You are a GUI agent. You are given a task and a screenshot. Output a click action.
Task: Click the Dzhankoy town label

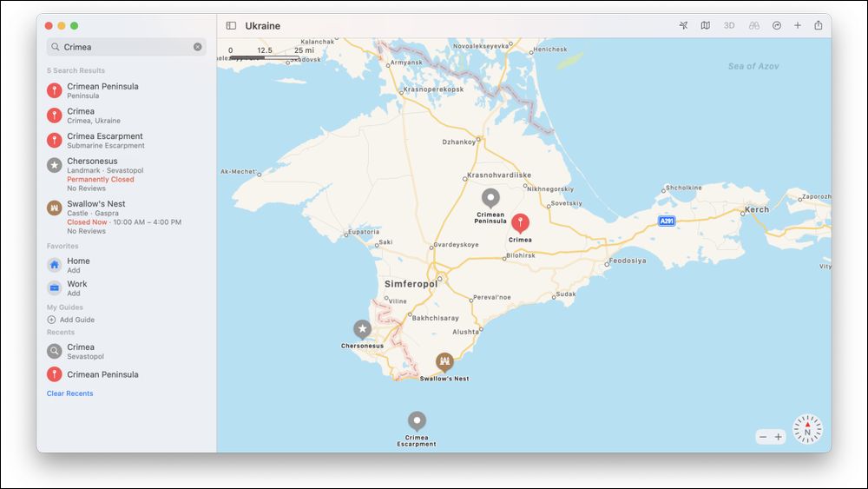(459, 142)
